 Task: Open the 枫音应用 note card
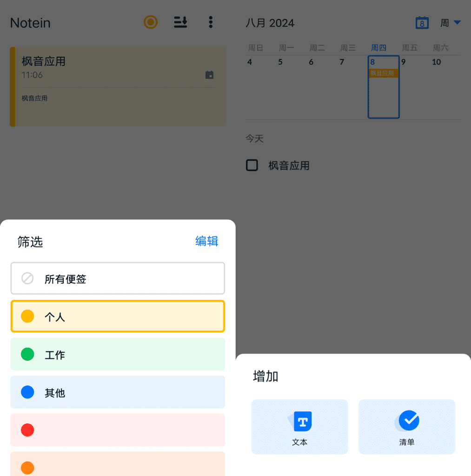tap(118, 87)
